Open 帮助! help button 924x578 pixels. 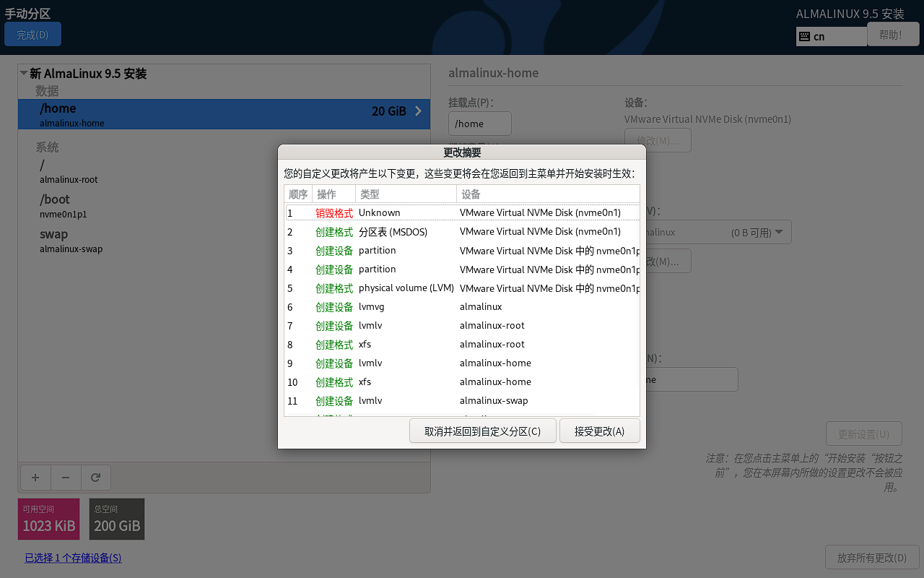tap(892, 35)
